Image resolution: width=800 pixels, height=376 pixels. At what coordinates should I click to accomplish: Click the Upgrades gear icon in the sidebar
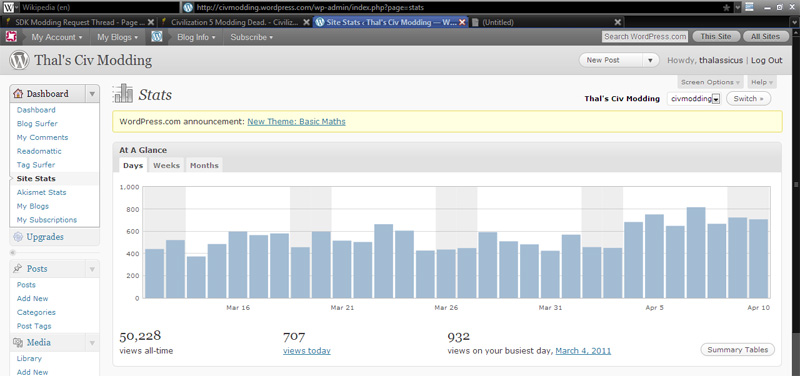[x=18, y=237]
